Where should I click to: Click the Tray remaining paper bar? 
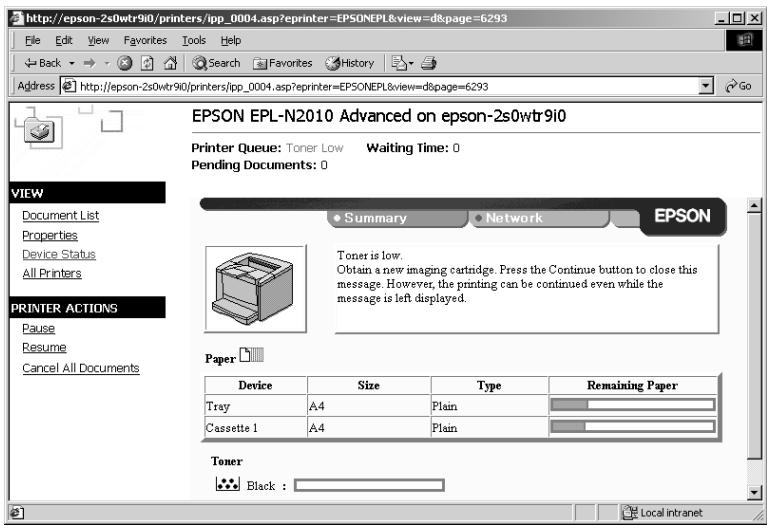(x=632, y=405)
